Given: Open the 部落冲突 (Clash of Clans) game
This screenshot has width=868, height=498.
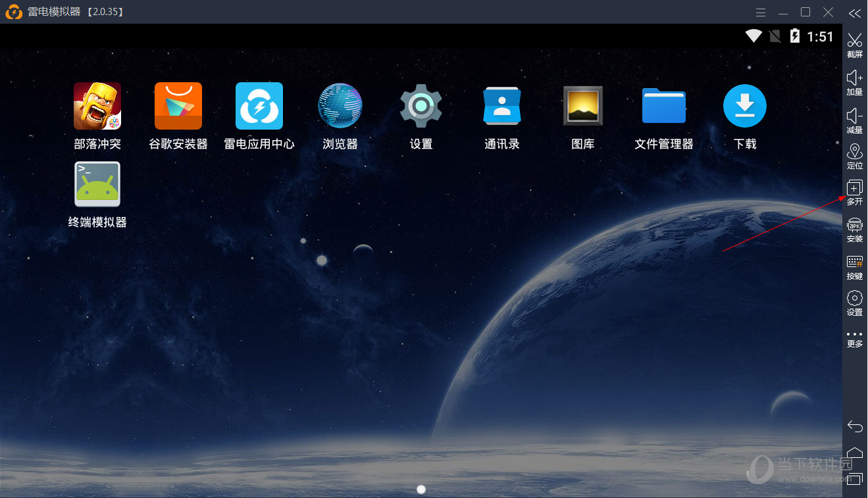Looking at the screenshot, I should tap(97, 106).
